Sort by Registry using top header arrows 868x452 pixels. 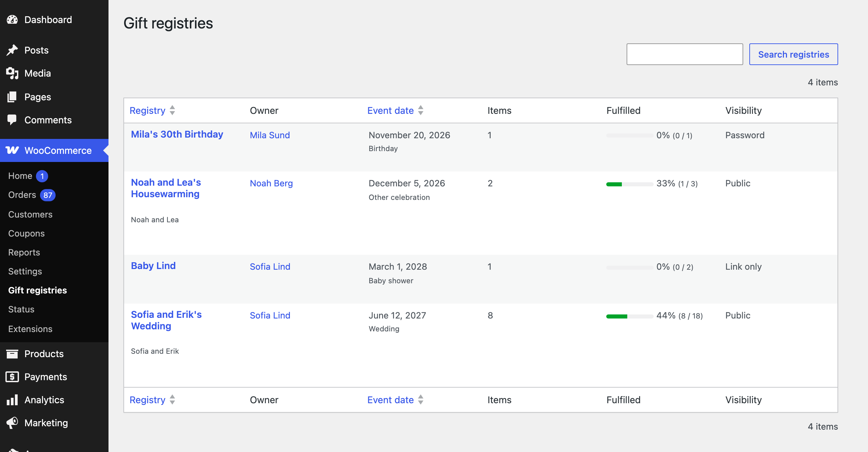172,110
